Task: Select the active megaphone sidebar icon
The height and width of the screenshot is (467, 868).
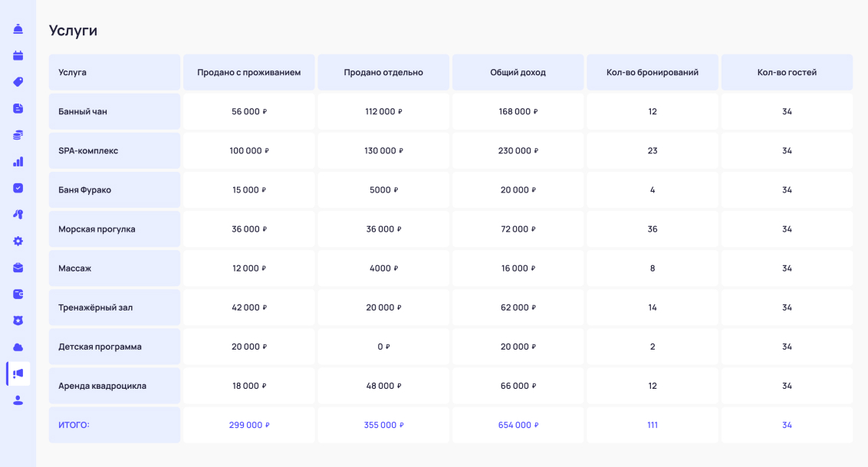Action: [18, 373]
